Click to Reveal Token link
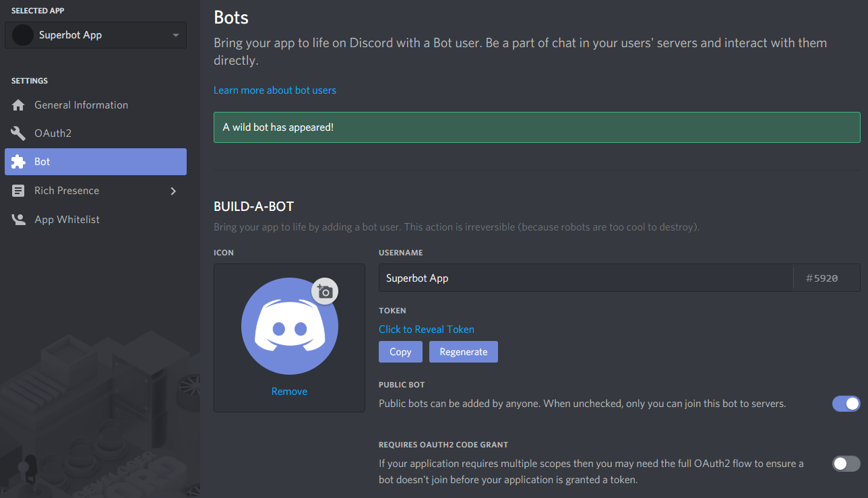 [x=427, y=330]
